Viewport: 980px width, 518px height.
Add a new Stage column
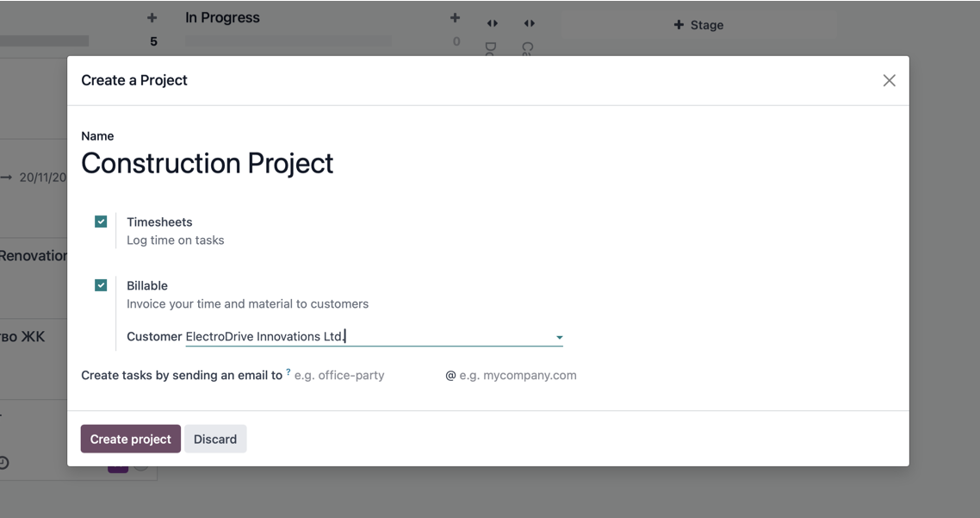point(698,25)
